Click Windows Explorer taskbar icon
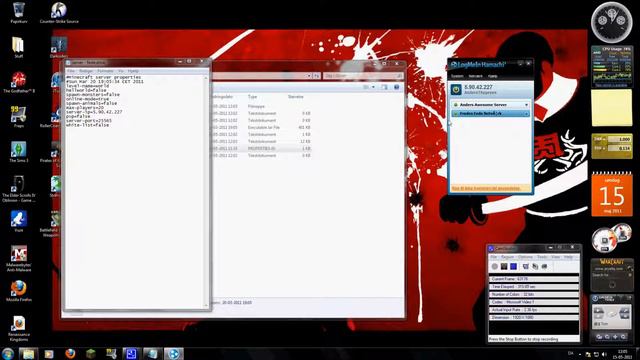The width and height of the screenshot is (640, 360). (28, 353)
